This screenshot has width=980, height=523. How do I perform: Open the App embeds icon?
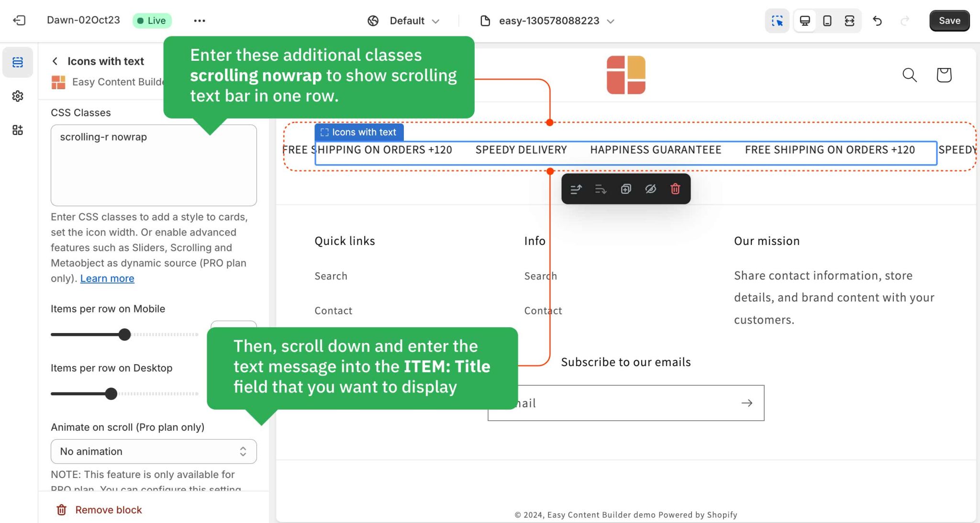click(x=18, y=130)
